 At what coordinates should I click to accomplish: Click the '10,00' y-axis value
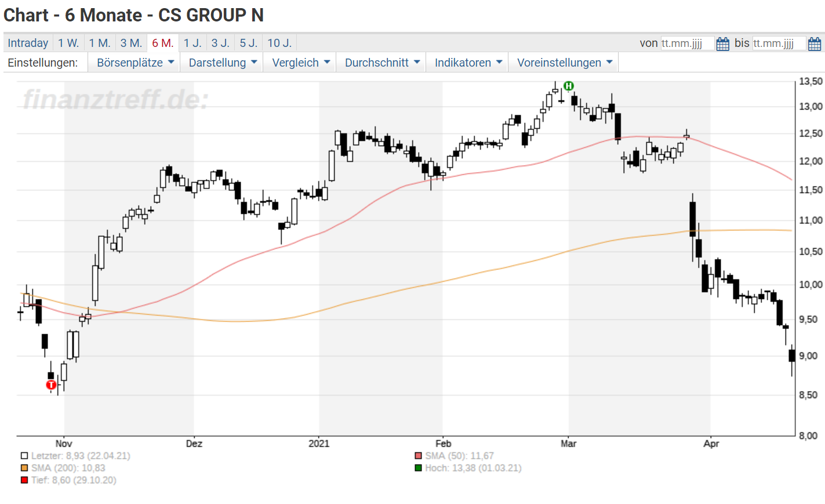(x=811, y=285)
